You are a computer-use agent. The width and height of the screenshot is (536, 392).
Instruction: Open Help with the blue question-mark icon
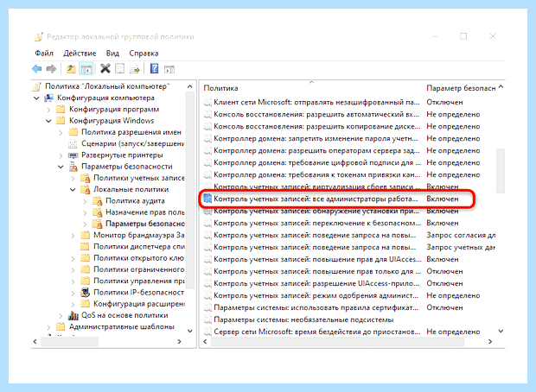click(154, 69)
